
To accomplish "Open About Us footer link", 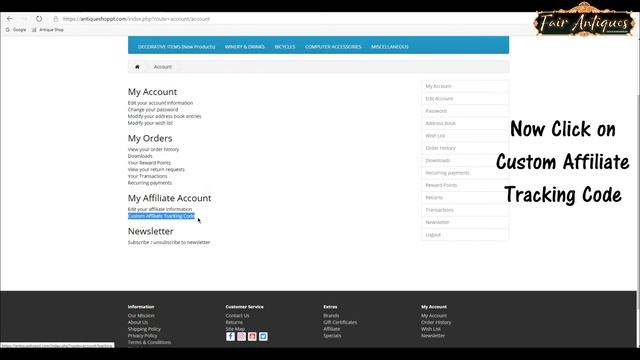I will pyautogui.click(x=138, y=322).
